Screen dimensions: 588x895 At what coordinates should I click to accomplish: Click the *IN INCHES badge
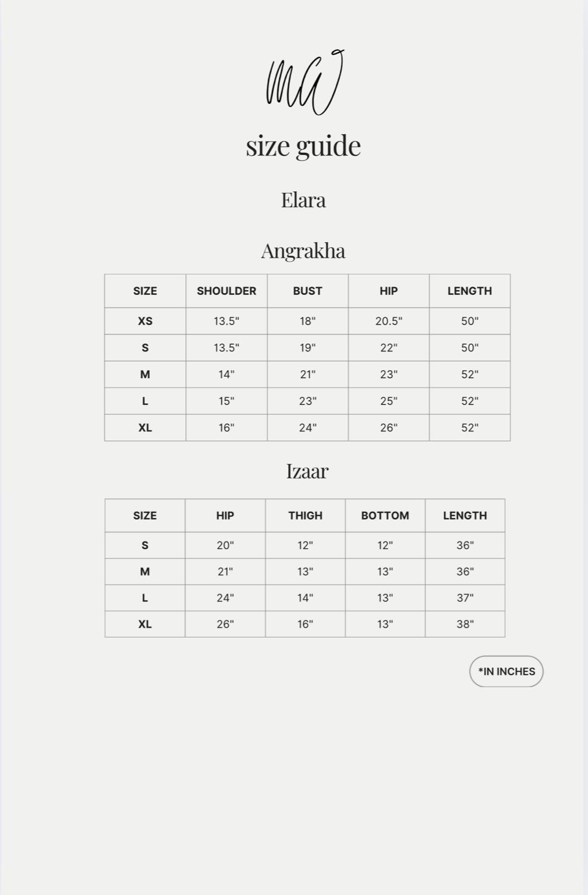[506, 671]
